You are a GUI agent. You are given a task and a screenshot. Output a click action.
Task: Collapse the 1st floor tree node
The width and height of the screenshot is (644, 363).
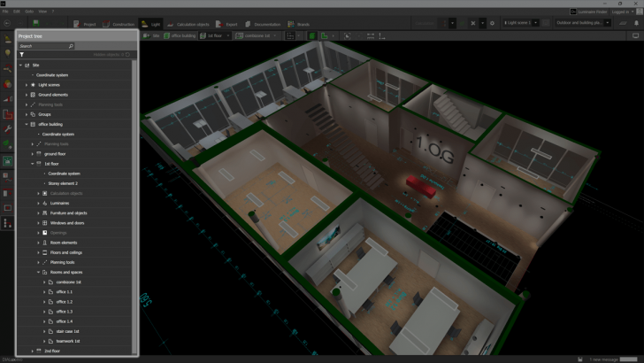(33, 164)
